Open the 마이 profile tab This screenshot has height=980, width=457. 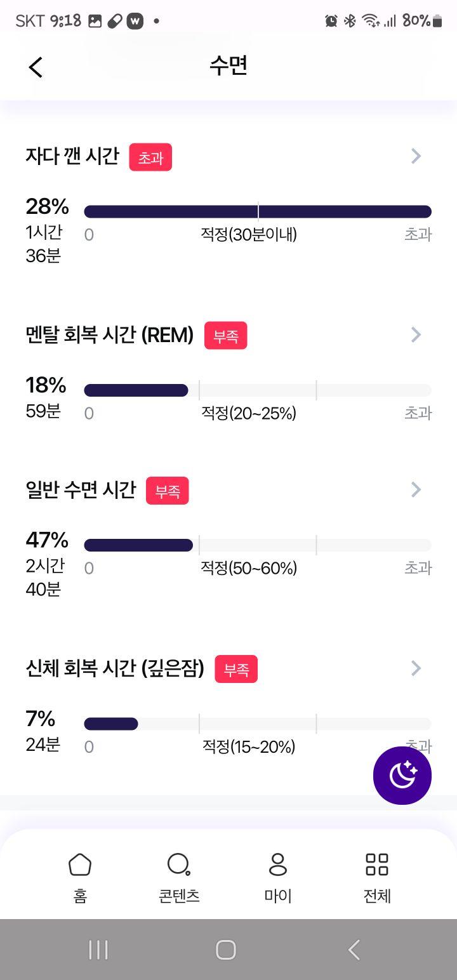[x=278, y=878]
